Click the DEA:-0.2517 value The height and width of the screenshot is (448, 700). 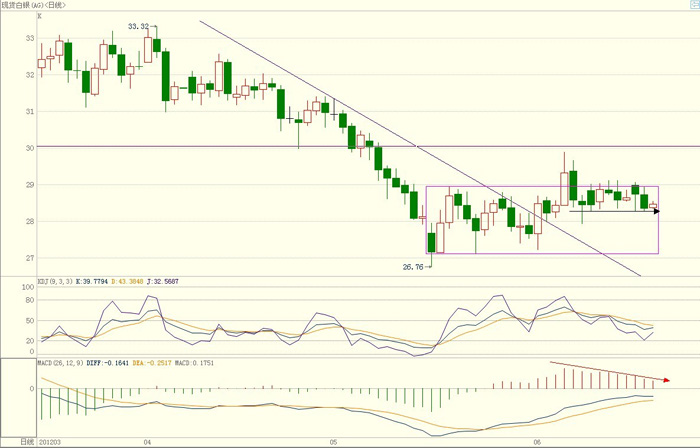[152, 363]
